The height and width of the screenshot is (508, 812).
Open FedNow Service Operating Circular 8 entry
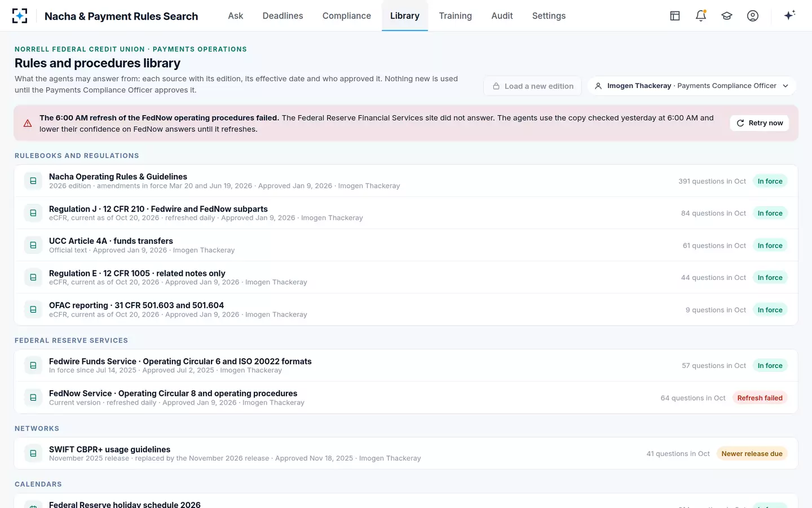tap(406, 398)
